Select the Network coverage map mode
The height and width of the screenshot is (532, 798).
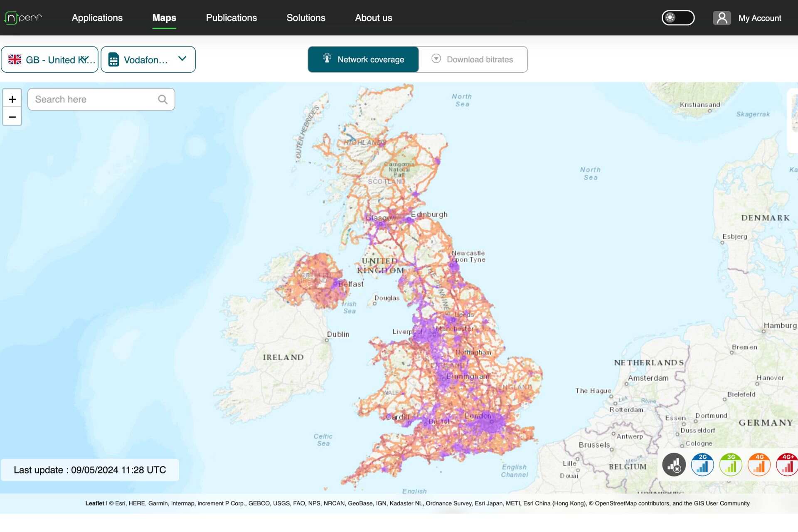(x=363, y=59)
